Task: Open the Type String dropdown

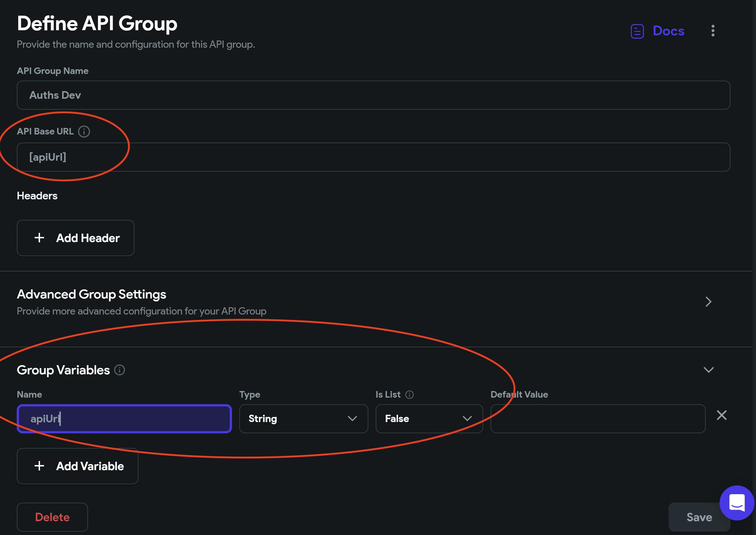Action: tap(303, 419)
